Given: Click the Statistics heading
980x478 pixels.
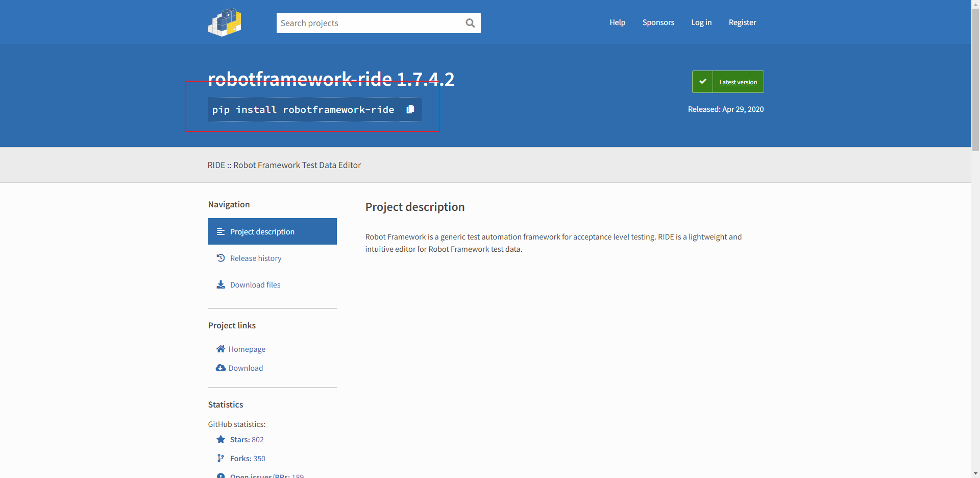Looking at the screenshot, I should (x=226, y=404).
